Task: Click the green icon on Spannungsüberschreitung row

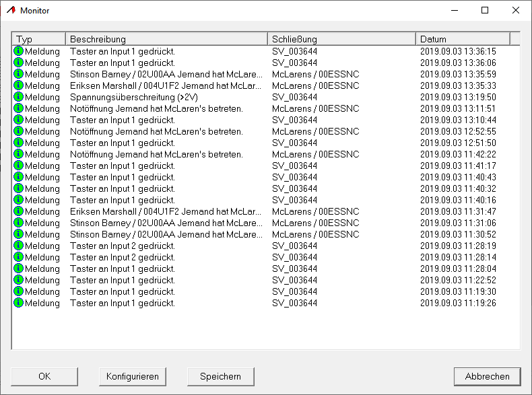Action: (18, 97)
